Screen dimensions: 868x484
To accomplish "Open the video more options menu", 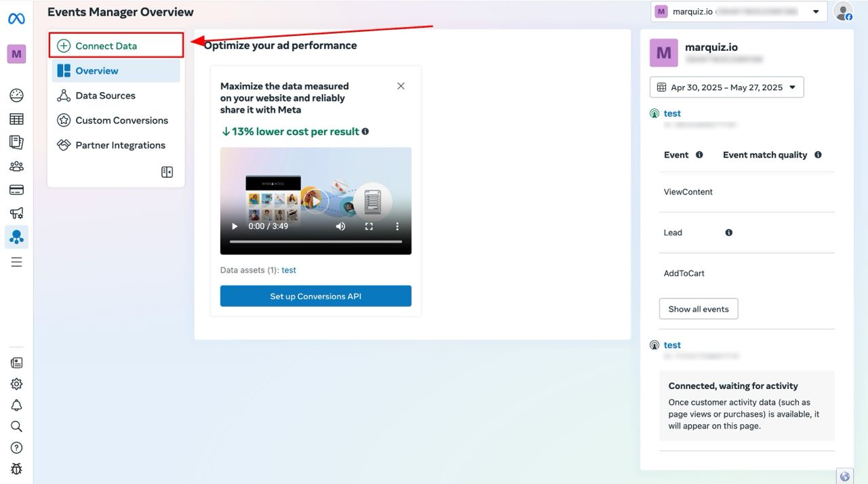I will click(397, 226).
